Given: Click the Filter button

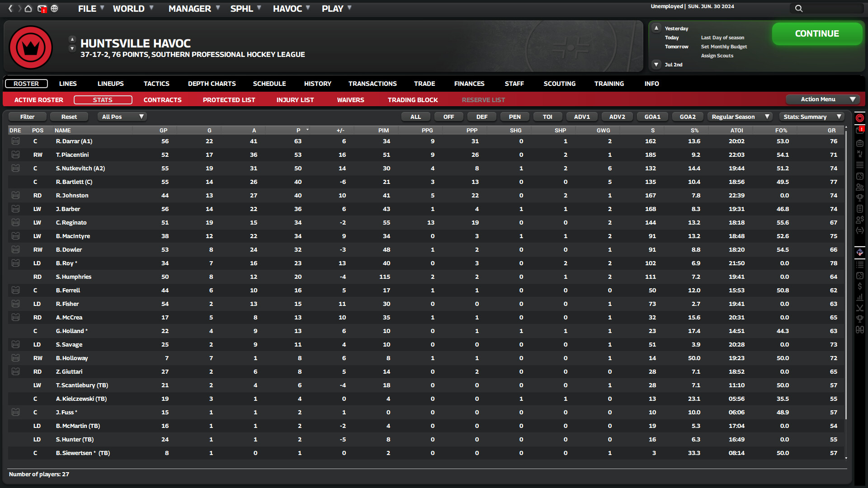Looking at the screenshot, I should click(27, 117).
